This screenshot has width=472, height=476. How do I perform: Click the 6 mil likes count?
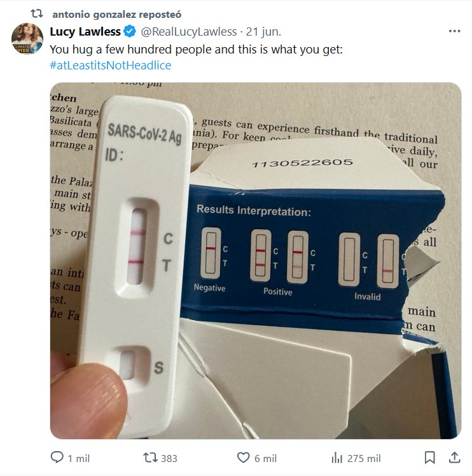266,458
